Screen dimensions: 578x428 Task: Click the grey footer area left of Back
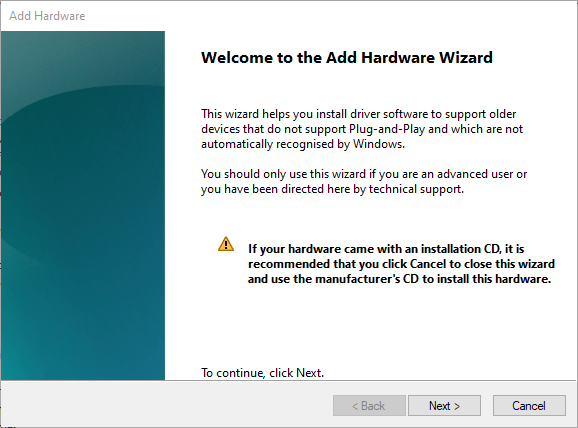pos(166,404)
